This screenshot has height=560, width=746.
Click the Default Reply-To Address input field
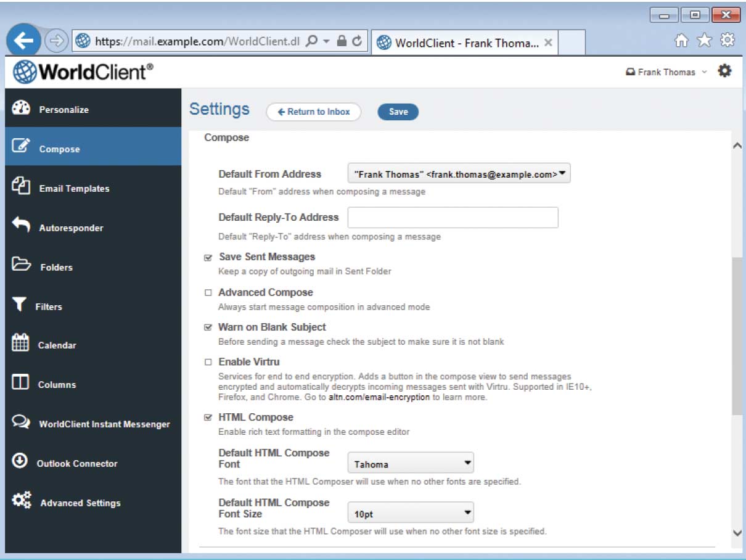(x=453, y=217)
